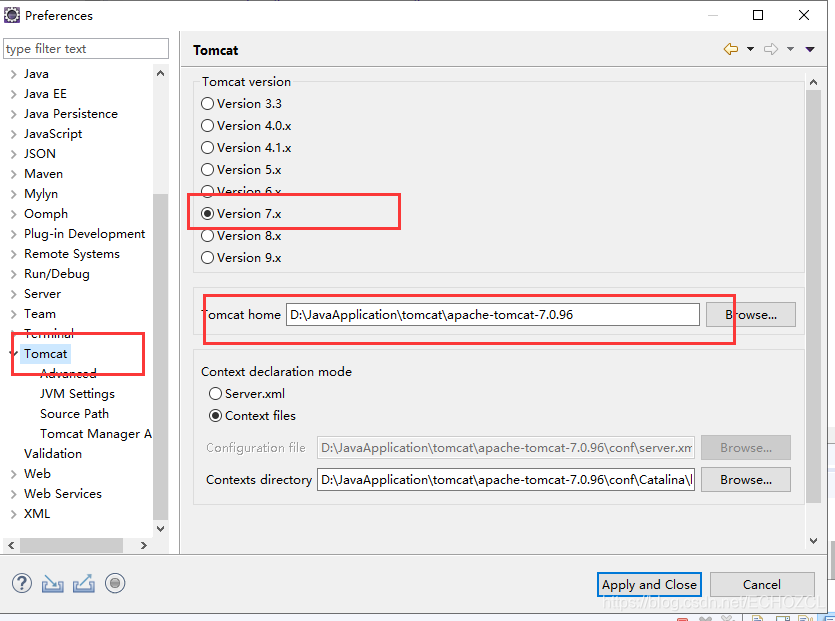
Task: Expand the Maven tree node
Action: [14, 174]
